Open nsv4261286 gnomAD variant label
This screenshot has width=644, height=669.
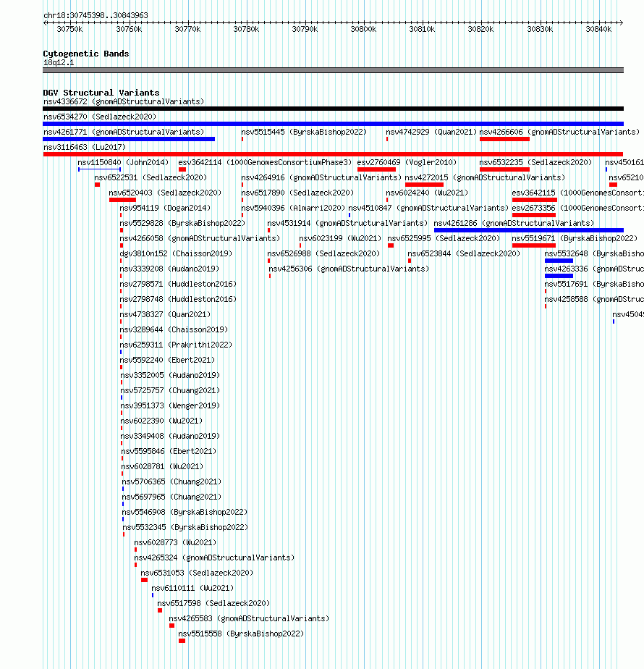pos(514,223)
